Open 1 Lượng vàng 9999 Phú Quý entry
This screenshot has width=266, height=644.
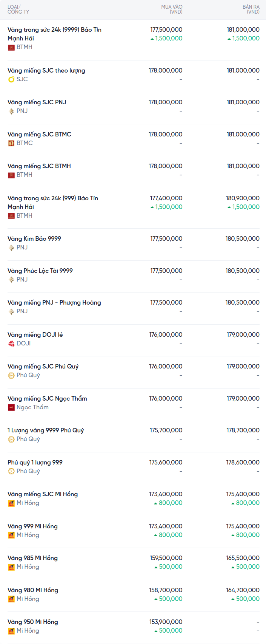pyautogui.click(x=46, y=430)
